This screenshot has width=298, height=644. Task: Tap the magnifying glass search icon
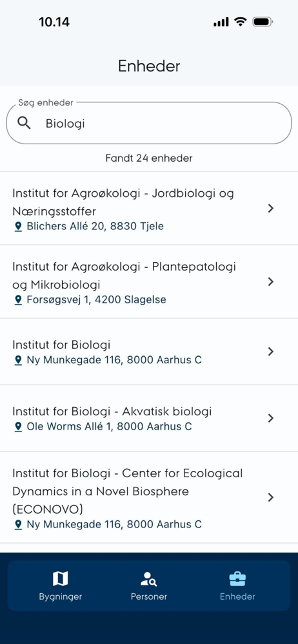pos(25,123)
